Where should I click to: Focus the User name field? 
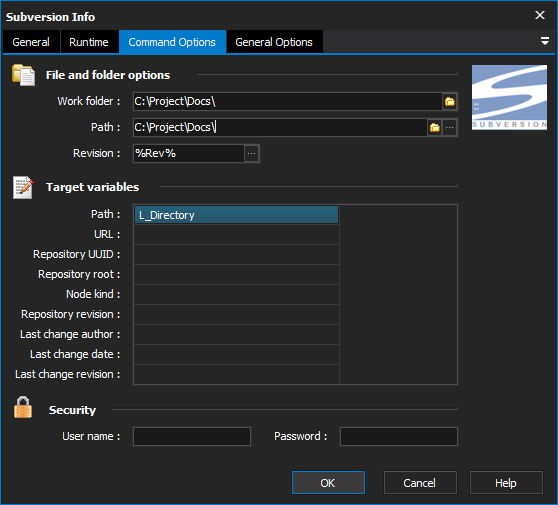click(x=192, y=436)
